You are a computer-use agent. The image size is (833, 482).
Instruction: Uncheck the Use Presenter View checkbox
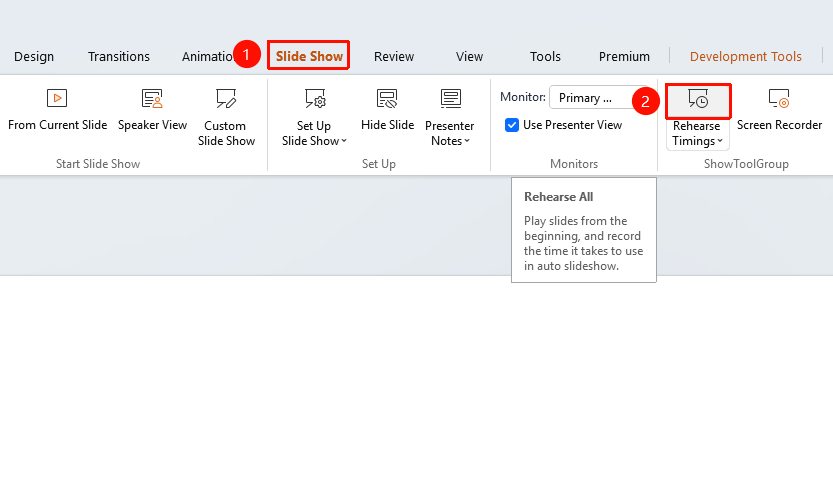(512, 125)
